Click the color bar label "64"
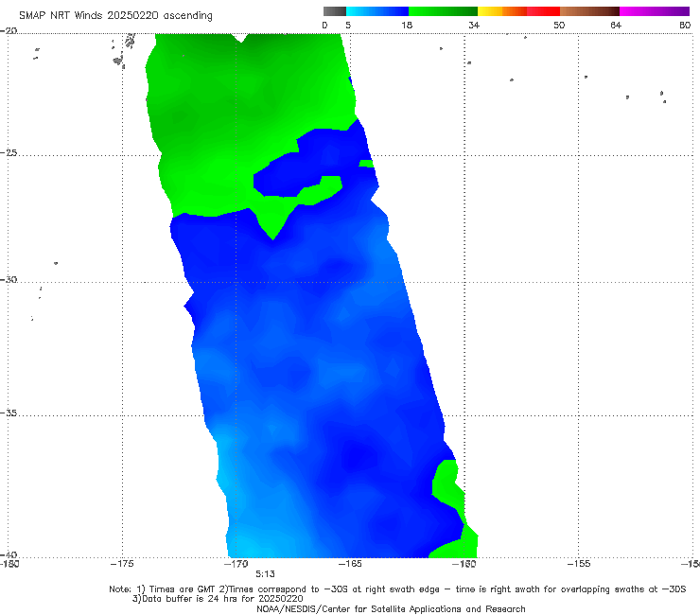700x615 pixels. [616, 25]
